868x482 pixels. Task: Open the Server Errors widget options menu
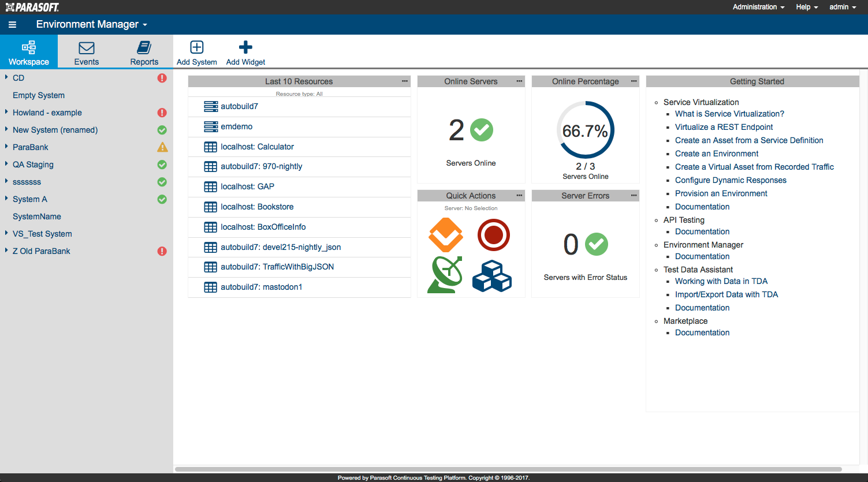pyautogui.click(x=634, y=196)
